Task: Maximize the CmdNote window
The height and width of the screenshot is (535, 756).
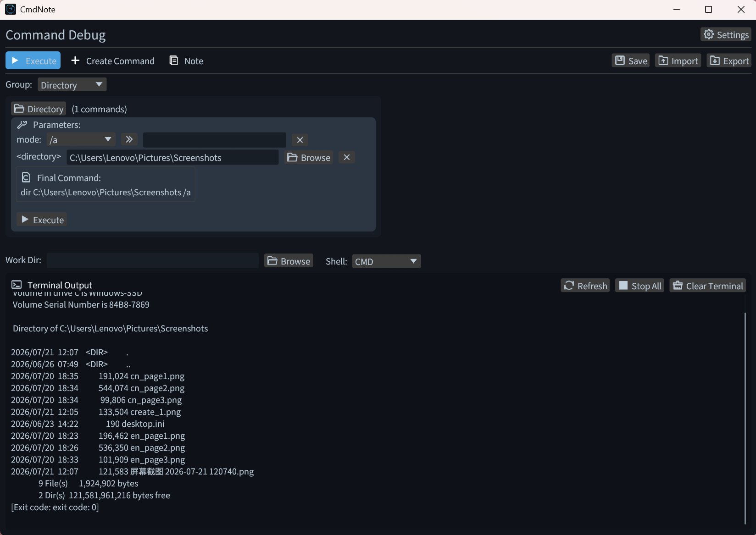Action: tap(708, 10)
